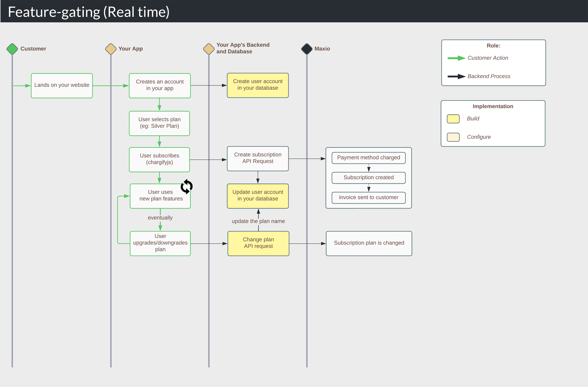The image size is (588, 387).
Task: Click the dark Maxio diamond marker
Action: tap(307, 49)
